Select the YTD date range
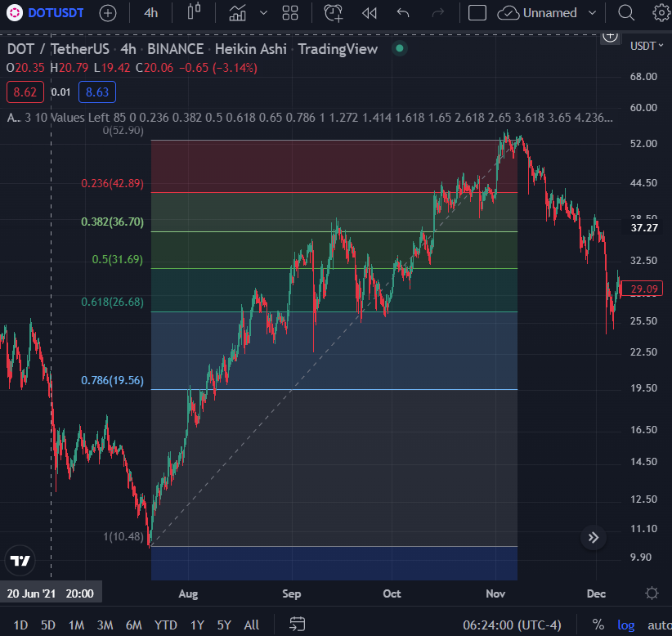 (x=165, y=625)
